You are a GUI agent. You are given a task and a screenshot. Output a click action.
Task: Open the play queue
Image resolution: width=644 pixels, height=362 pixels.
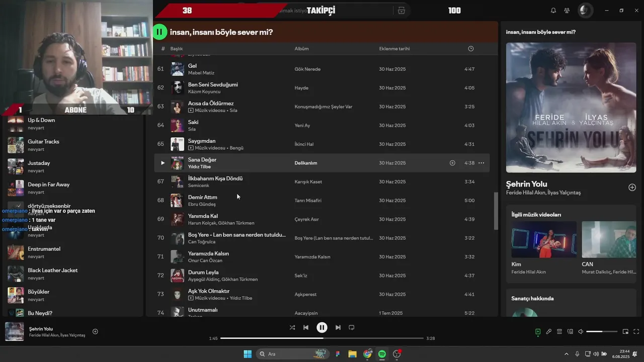[x=559, y=332]
